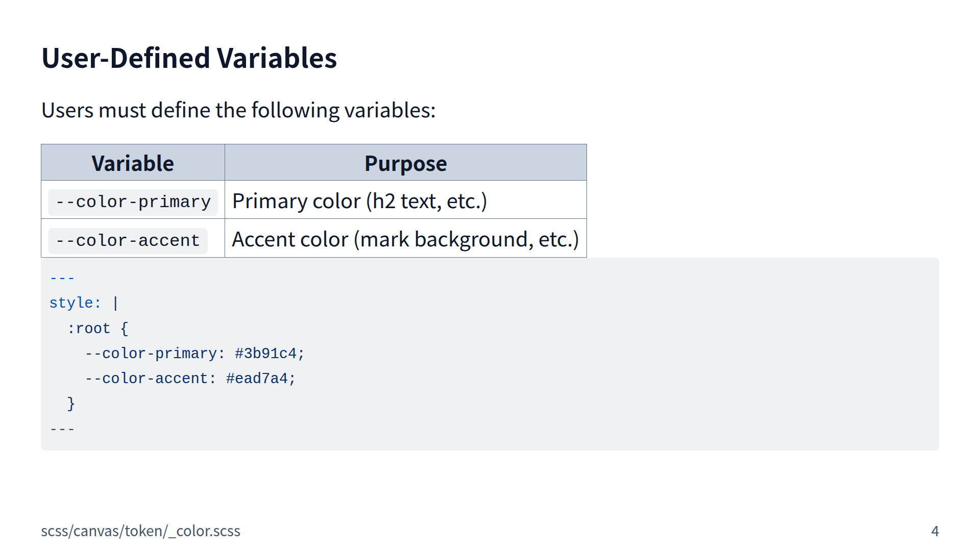The width and height of the screenshot is (980, 551).
Task: Click the pipe character after "style:"
Action: coord(115,303)
